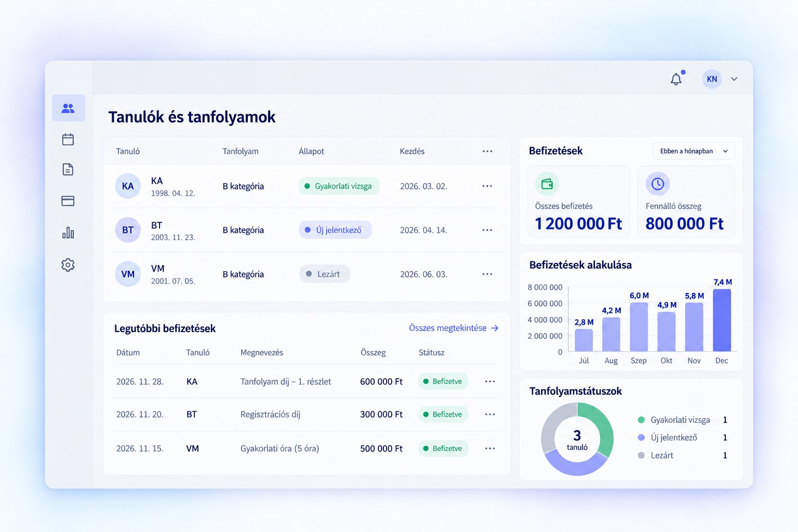The width and height of the screenshot is (798, 532).
Task: Select the Dec bar in payments chart
Action: [x=722, y=320]
